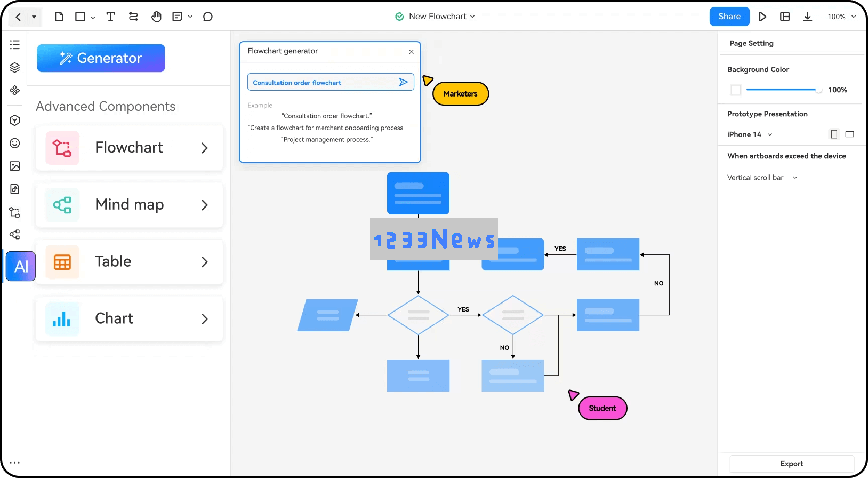Choose the merchant onboarding process example
The image size is (868, 478).
click(327, 128)
